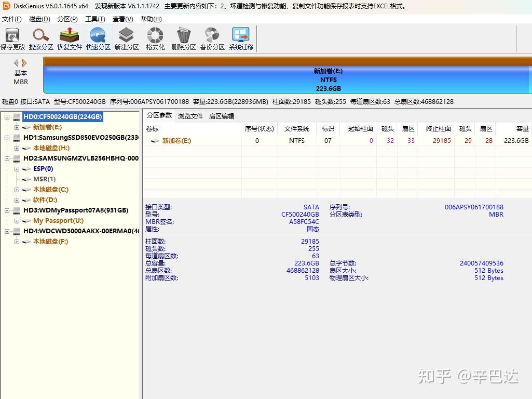Viewport: 532px width, 399px height.
Task: Click disk icon next to HD0:CF500240GB
Action: tap(17, 117)
